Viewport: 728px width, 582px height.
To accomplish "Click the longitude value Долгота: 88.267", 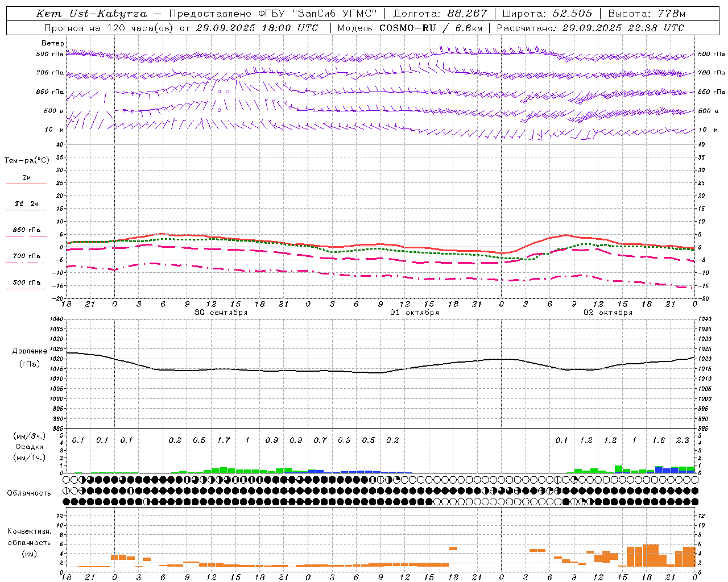I will pos(440,14).
